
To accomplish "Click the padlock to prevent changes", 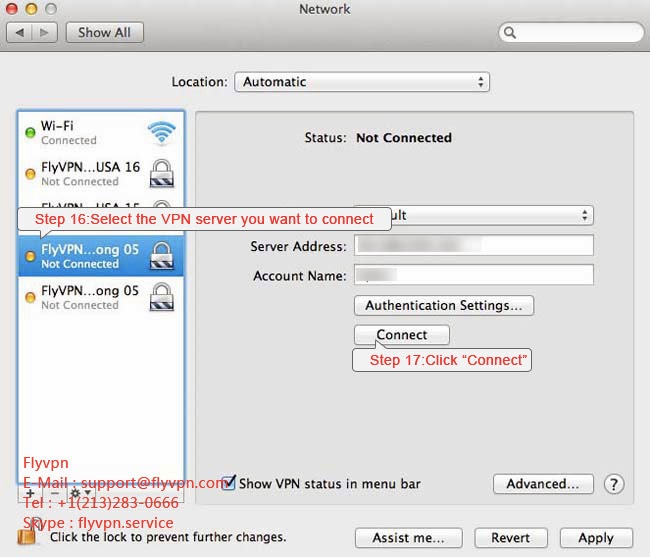I will pos(27,533).
